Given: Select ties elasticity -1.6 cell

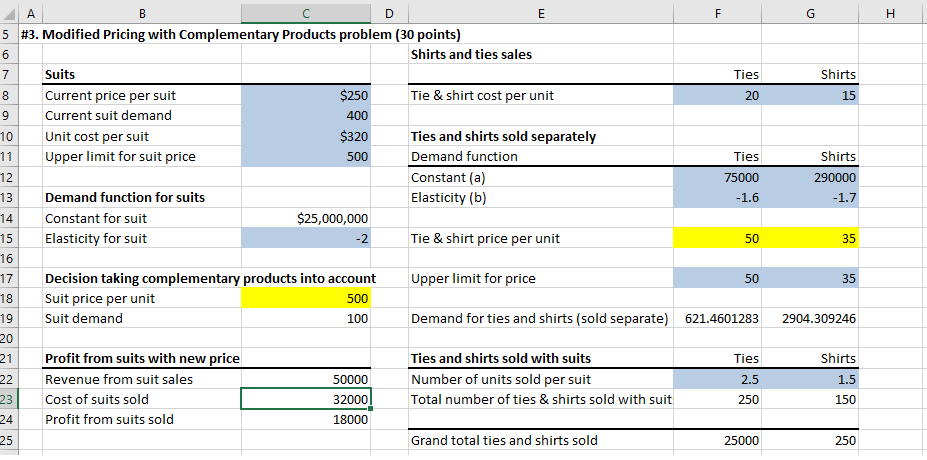Looking at the screenshot, I should click(718, 197).
